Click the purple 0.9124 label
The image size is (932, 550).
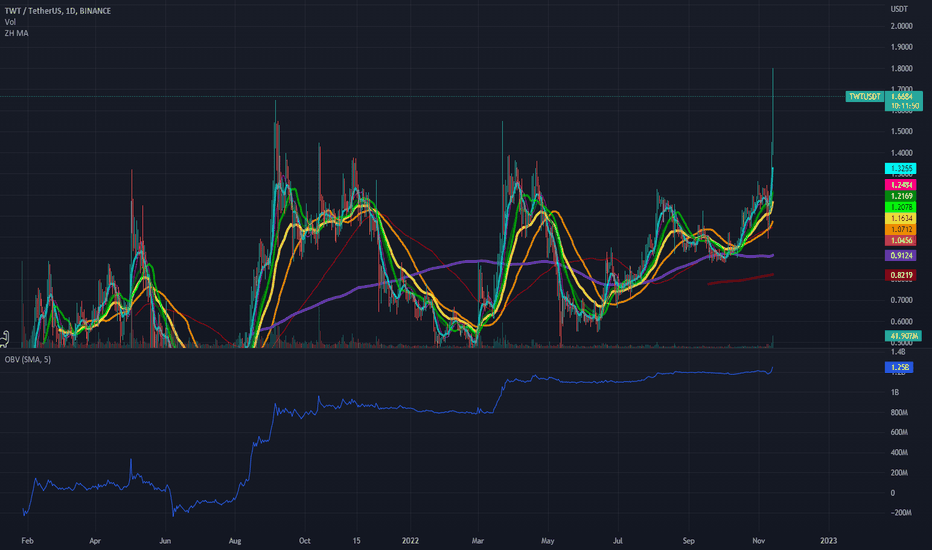[x=900, y=256]
